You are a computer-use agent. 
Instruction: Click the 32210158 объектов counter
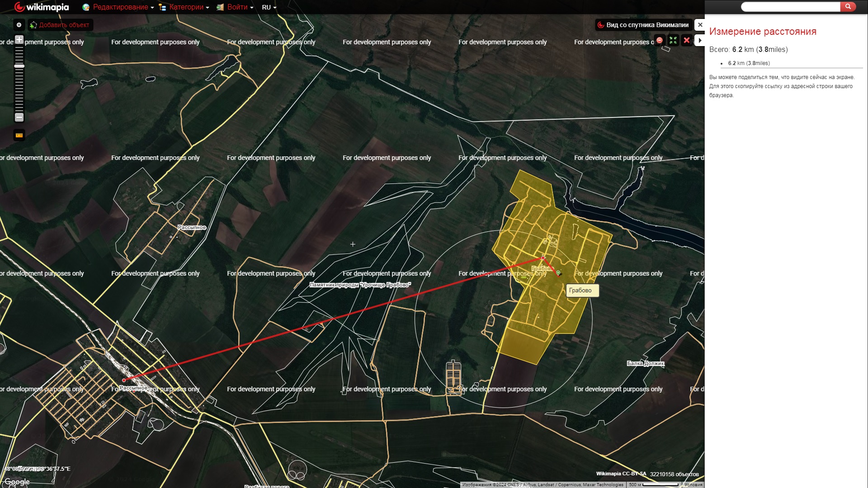[x=674, y=474]
